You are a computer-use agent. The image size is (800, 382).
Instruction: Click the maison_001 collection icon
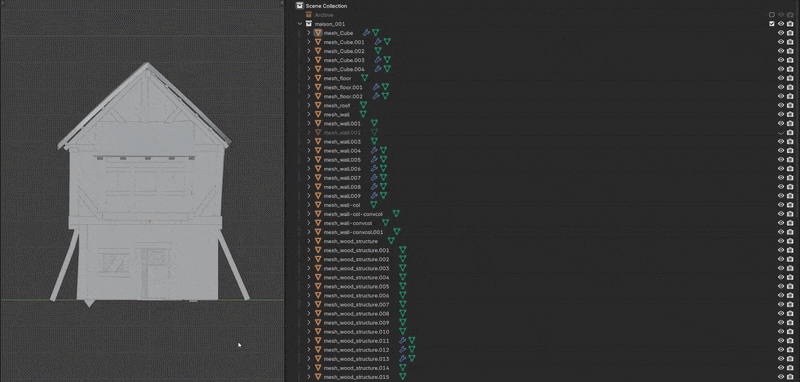[309, 24]
